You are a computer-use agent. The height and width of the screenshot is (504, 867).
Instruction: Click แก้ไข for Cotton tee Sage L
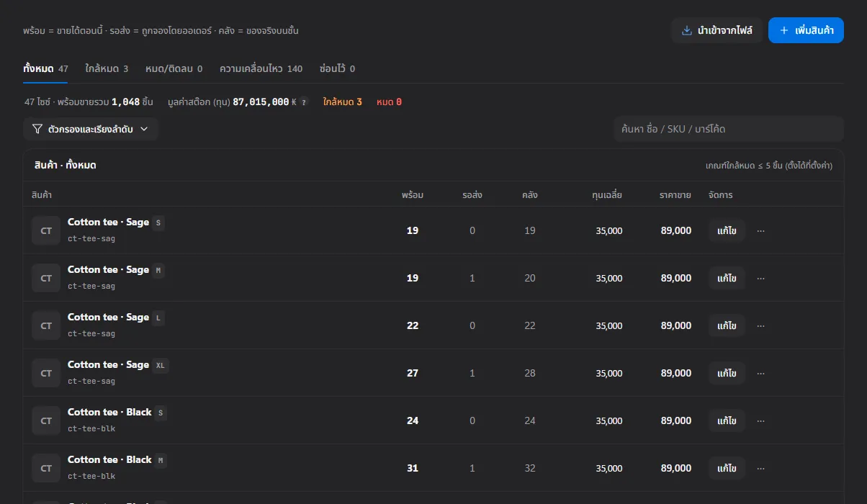click(727, 326)
